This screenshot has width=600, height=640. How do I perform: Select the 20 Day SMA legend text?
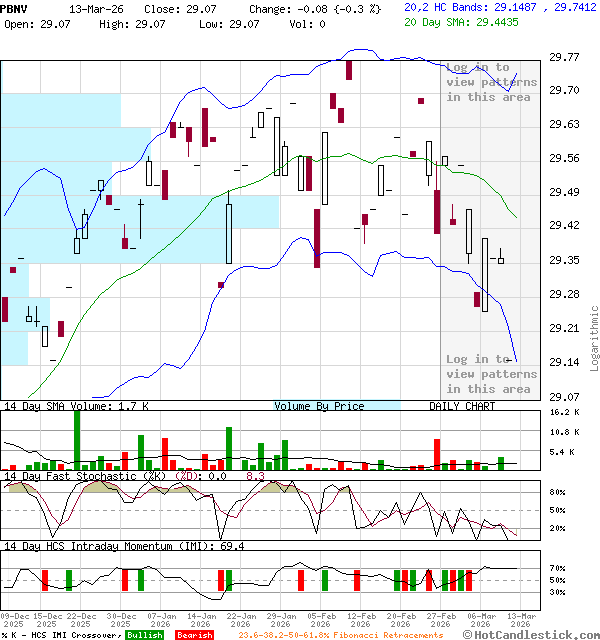point(461,21)
